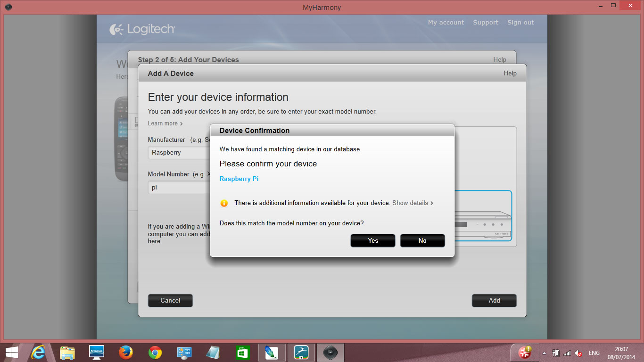Open Lenovo app on taskbar
644x362 pixels.
click(x=97, y=352)
